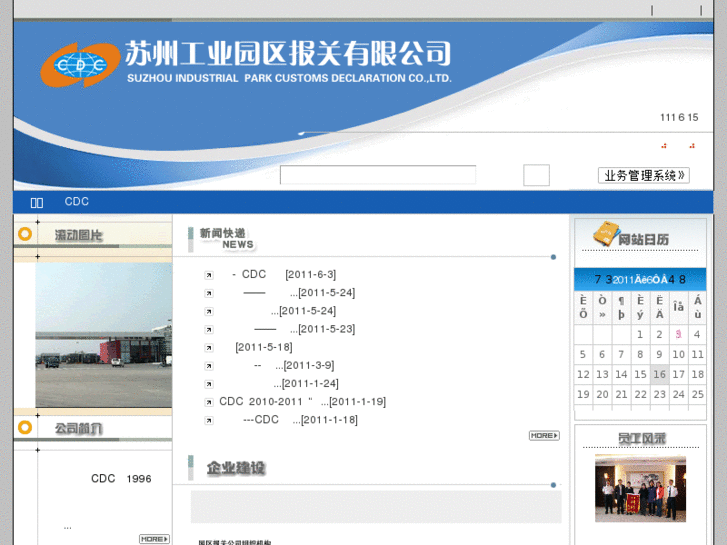Image resolution: width=727 pixels, height=545 pixels.
Task: Go to next month in calendar header
Action: click(671, 279)
